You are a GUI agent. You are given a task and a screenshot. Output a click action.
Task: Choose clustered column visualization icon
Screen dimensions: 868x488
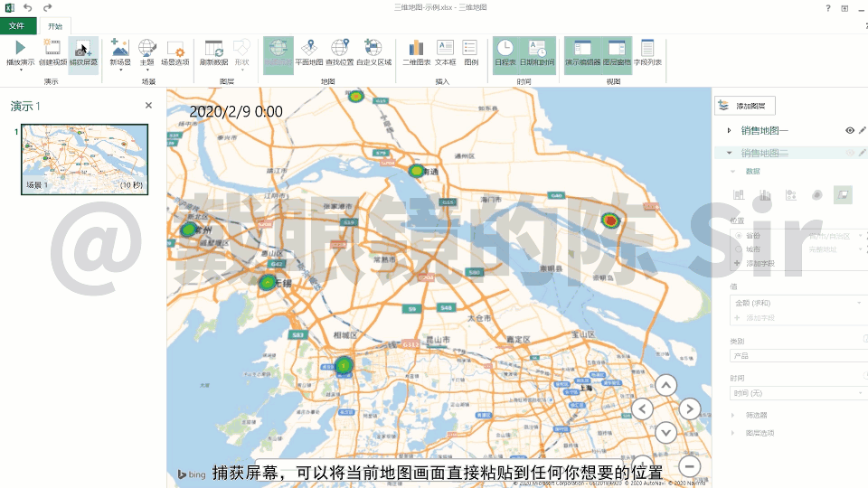(765, 195)
